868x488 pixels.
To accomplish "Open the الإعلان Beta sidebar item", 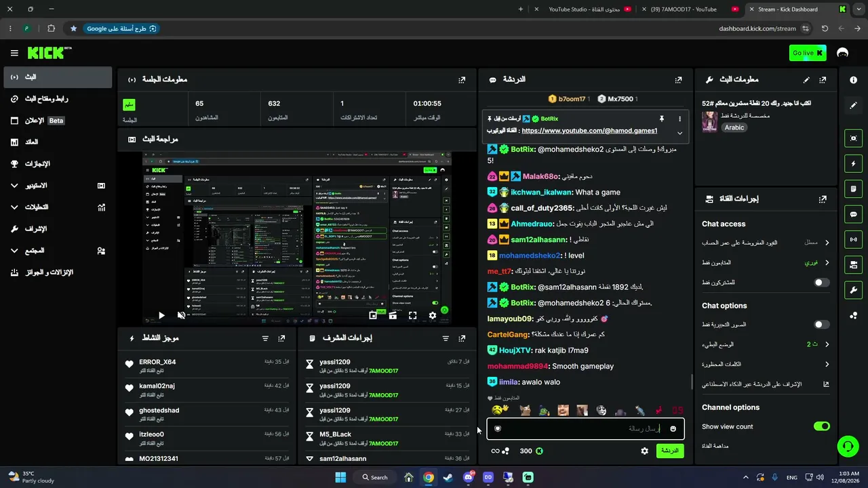I will coord(58,121).
